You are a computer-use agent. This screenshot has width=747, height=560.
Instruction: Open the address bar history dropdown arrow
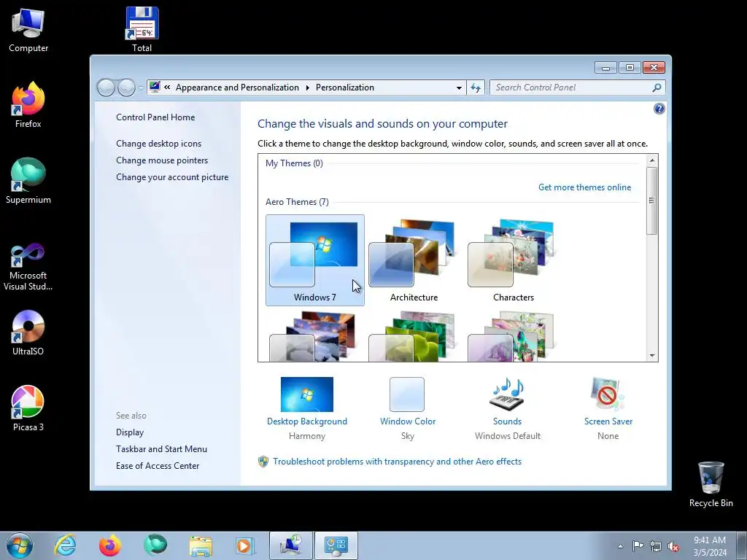click(x=459, y=87)
